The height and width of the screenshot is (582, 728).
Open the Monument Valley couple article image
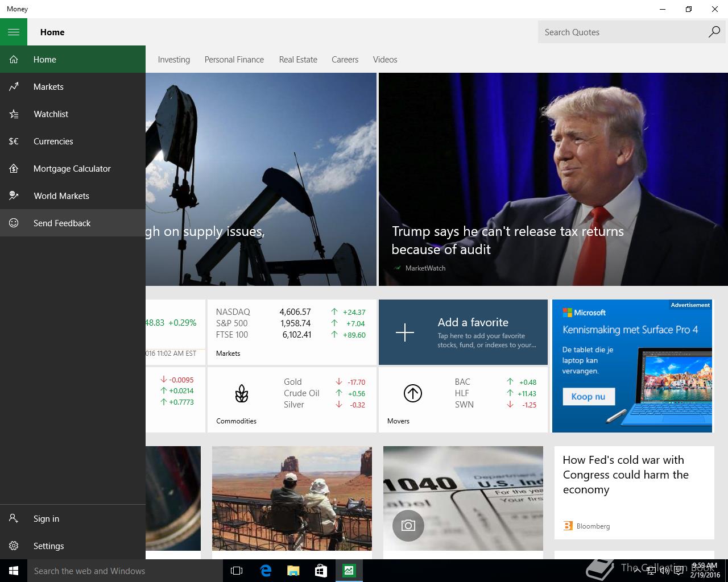(292, 498)
